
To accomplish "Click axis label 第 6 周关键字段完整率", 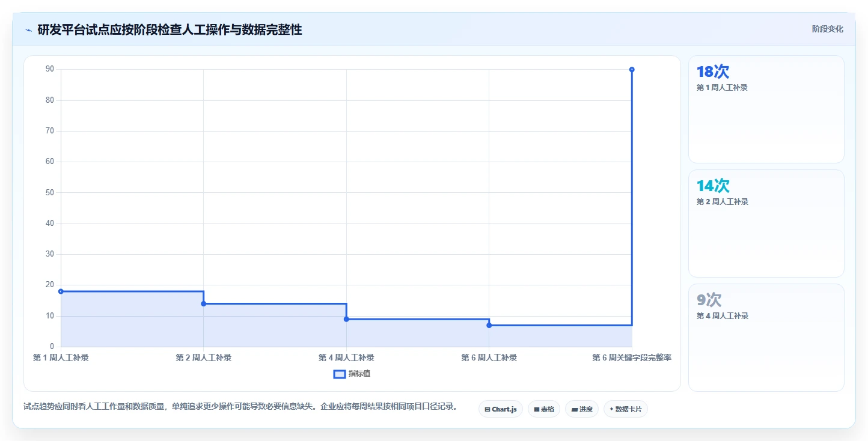I will pyautogui.click(x=632, y=357).
